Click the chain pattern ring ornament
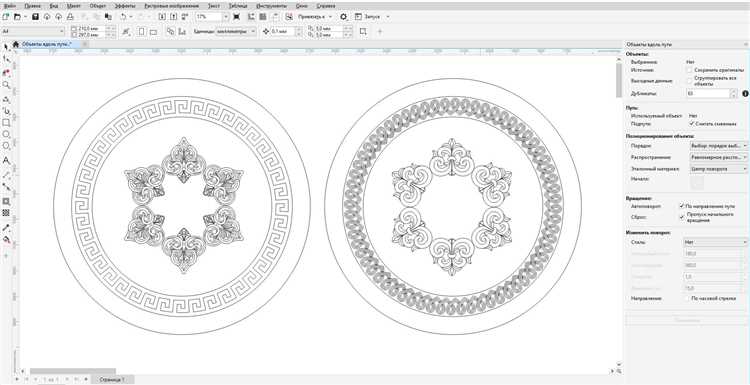Image resolution: width=750 pixels, height=385 pixels. (453, 106)
